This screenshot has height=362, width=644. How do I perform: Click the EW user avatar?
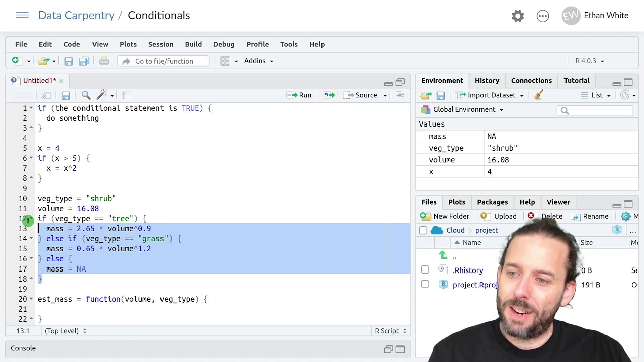click(x=571, y=16)
